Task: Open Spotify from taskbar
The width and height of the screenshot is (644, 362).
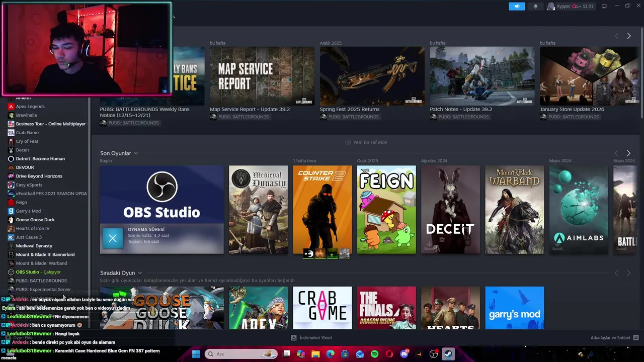Action: pyautogui.click(x=374, y=354)
